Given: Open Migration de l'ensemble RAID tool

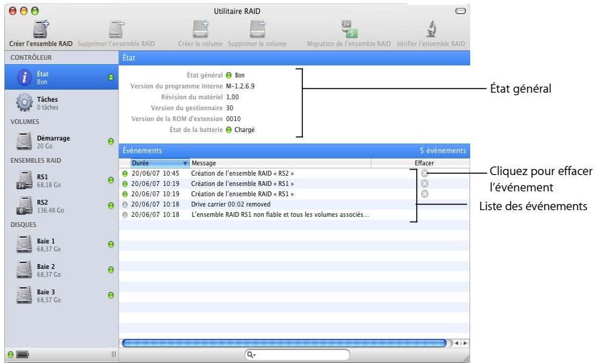Looking at the screenshot, I should coord(349,29).
